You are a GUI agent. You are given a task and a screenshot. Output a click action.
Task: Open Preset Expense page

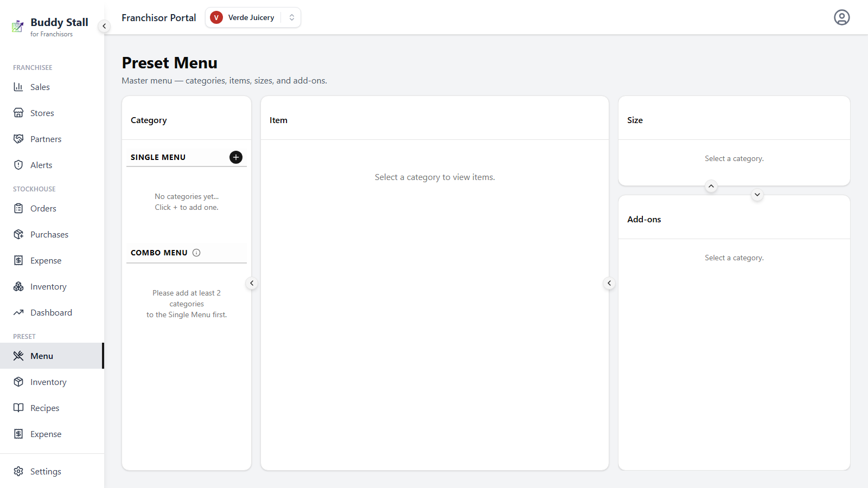click(x=52, y=434)
